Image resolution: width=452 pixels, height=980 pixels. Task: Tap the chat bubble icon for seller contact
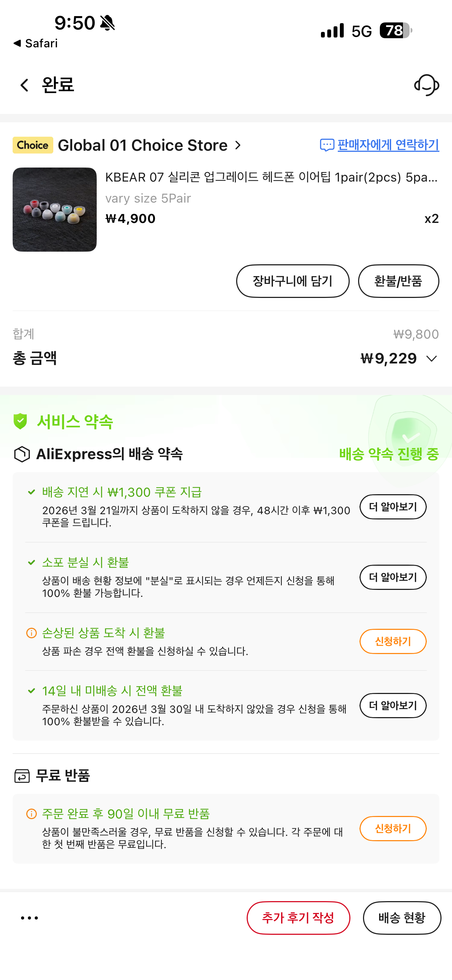pyautogui.click(x=327, y=145)
